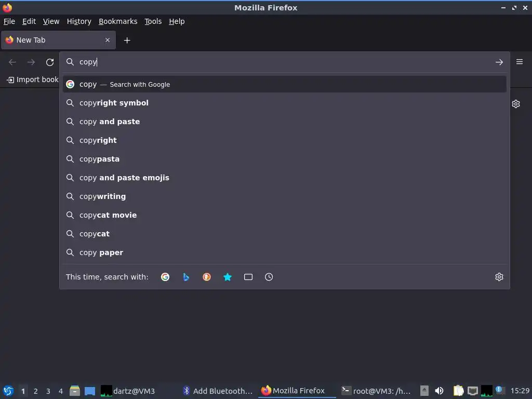
Task: Open the Edit menu
Action: point(29,21)
